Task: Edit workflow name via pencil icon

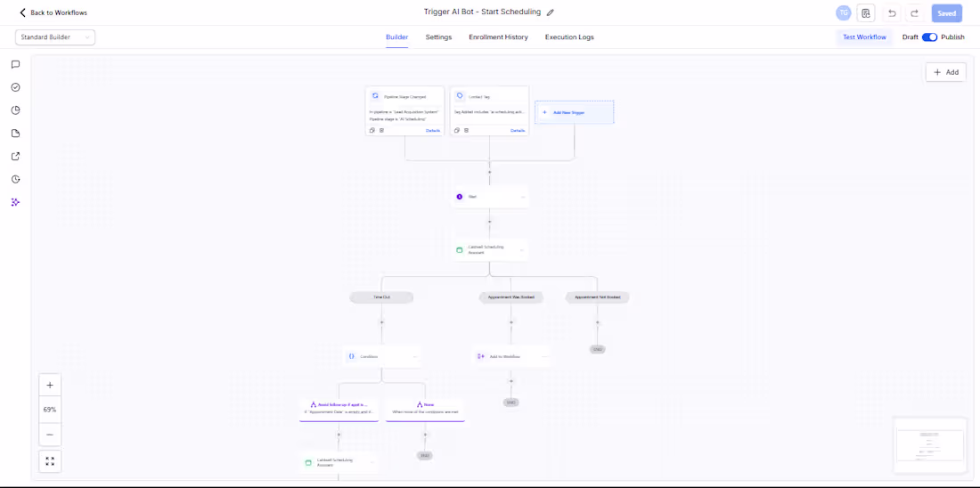Action: [550, 12]
